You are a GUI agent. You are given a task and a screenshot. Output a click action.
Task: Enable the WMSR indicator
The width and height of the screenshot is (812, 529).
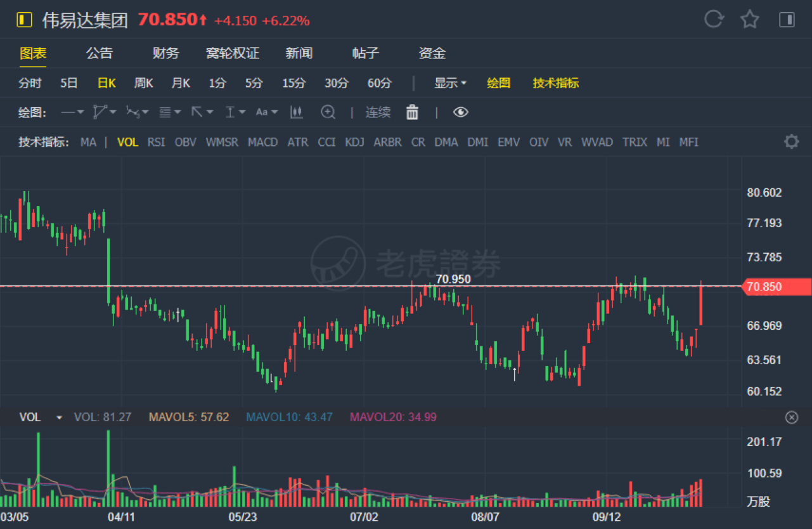pos(222,142)
